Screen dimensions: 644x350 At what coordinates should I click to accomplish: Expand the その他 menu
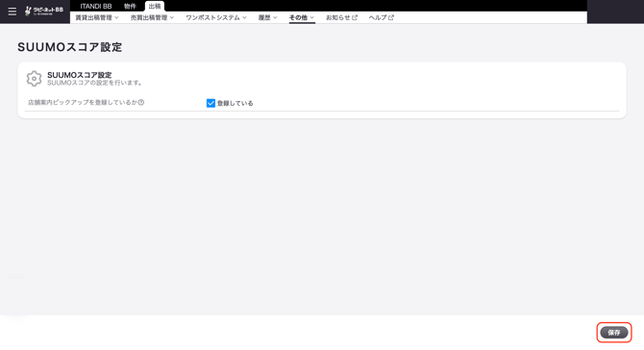point(302,17)
